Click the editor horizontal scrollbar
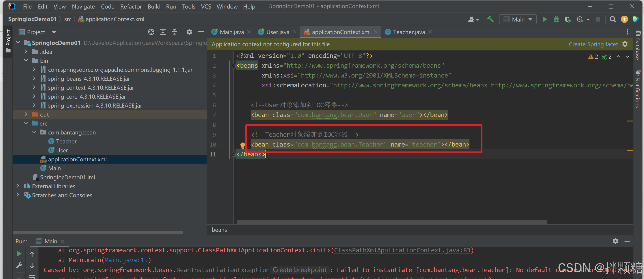644x279 pixels. coord(391,222)
